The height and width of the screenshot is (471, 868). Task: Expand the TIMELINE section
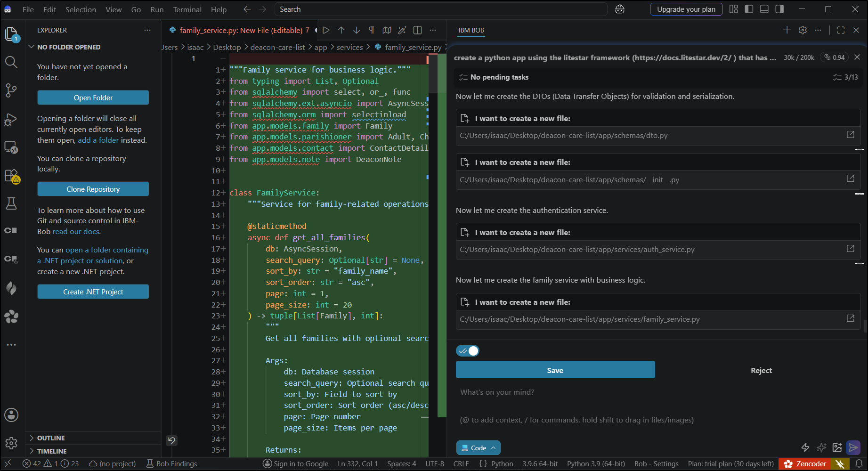[48, 451]
